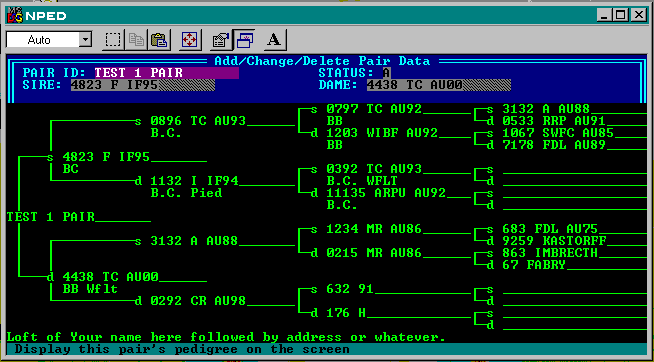
Task: Click the Display this pair's pedigree status line
Action: click(x=182, y=349)
